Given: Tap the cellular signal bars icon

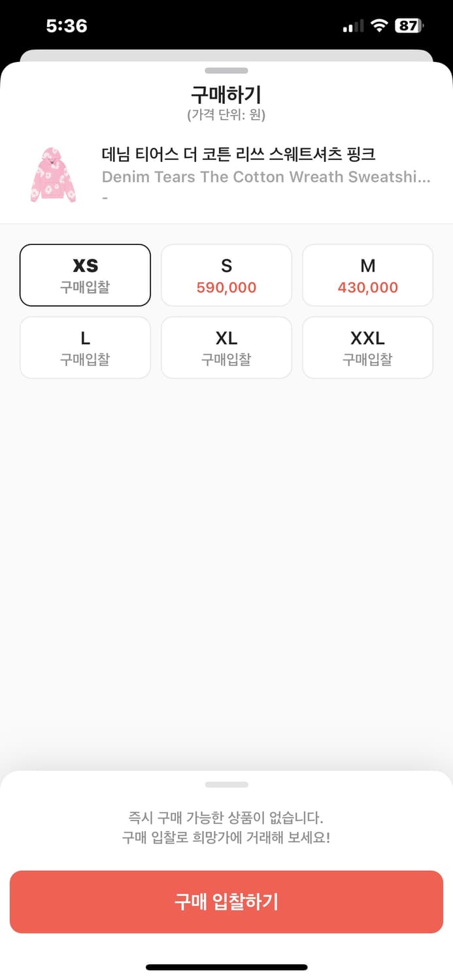Looking at the screenshot, I should (352, 25).
